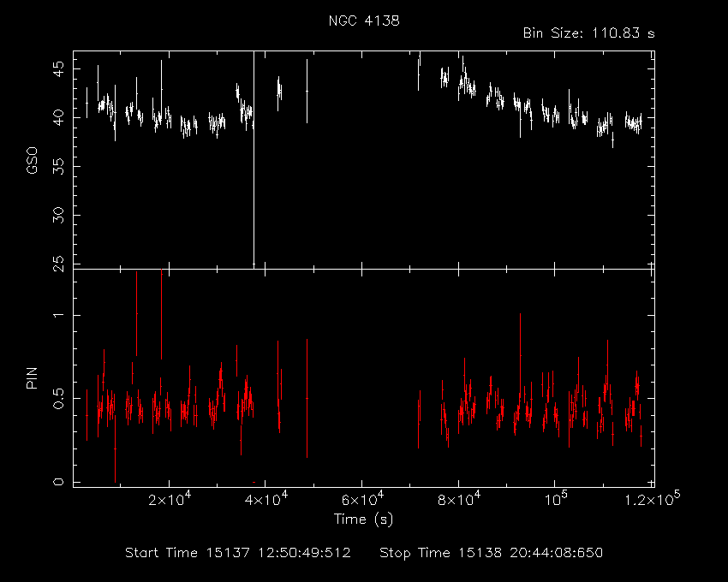Image resolution: width=728 pixels, height=582 pixels.
Task: Click the PIN axis value 0.5
Action: point(58,398)
